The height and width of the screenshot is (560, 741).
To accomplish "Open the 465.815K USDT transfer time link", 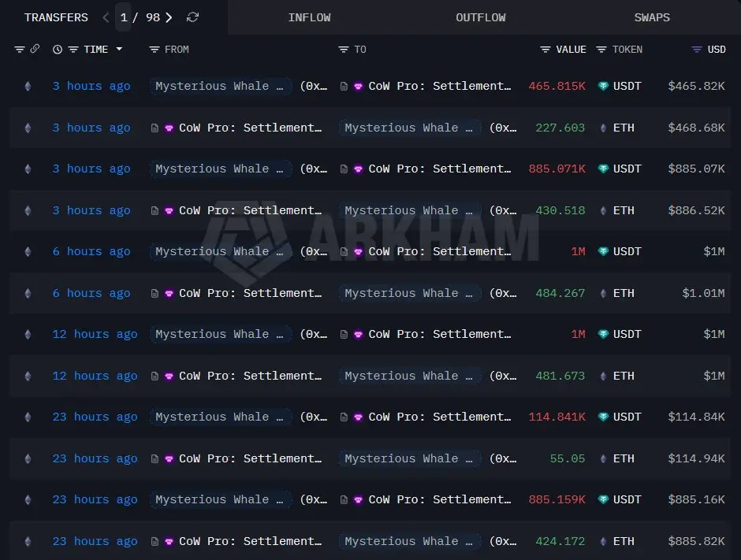I will coord(91,86).
